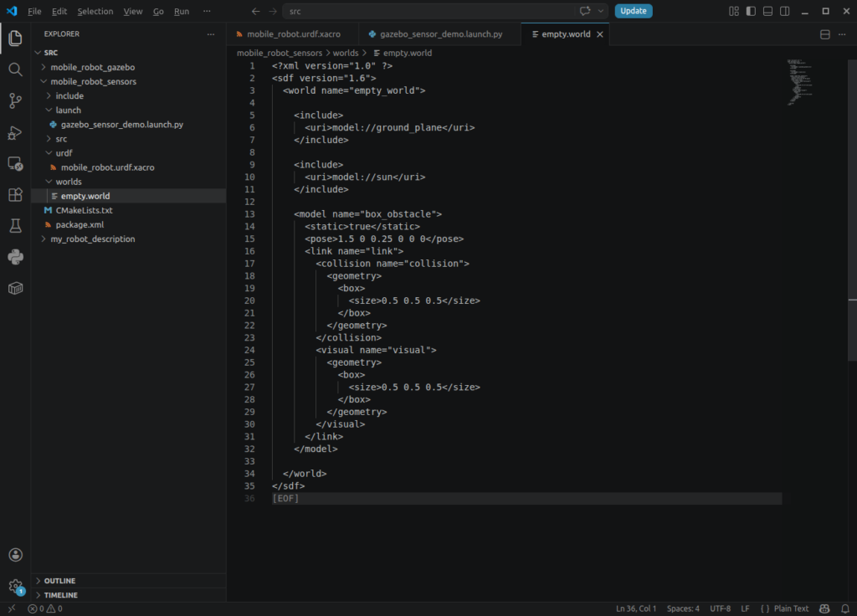The width and height of the screenshot is (857, 616).
Task: Change UTF-8 file encoding
Action: tap(720, 608)
